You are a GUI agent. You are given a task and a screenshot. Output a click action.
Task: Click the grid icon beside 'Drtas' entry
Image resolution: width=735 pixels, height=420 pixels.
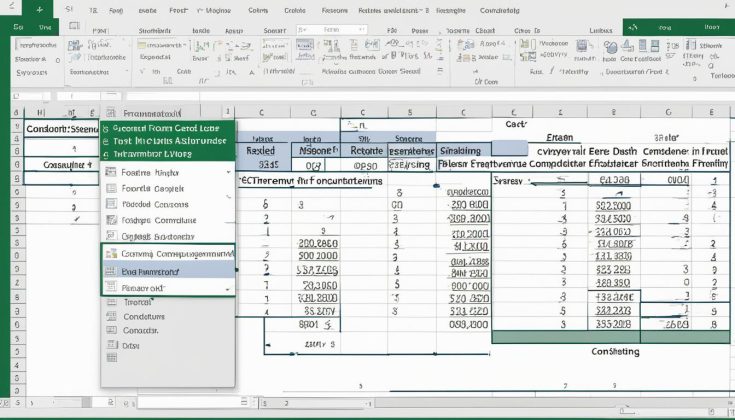point(111,345)
